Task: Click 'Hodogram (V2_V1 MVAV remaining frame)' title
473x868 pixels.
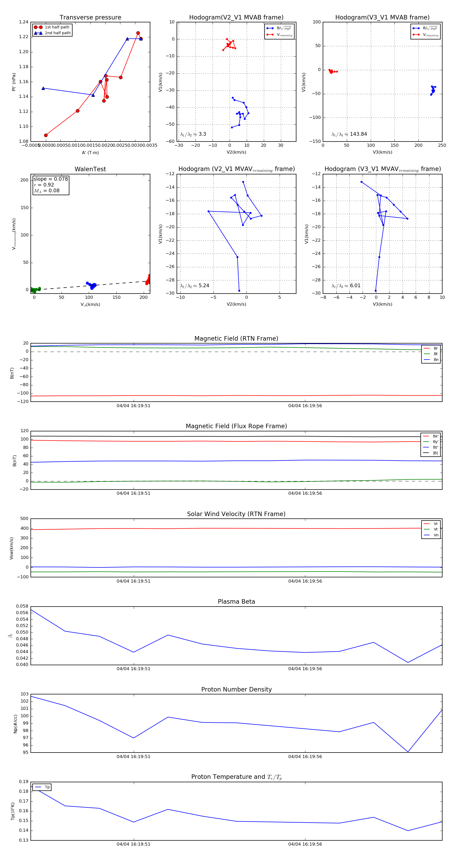Action: coord(236,169)
